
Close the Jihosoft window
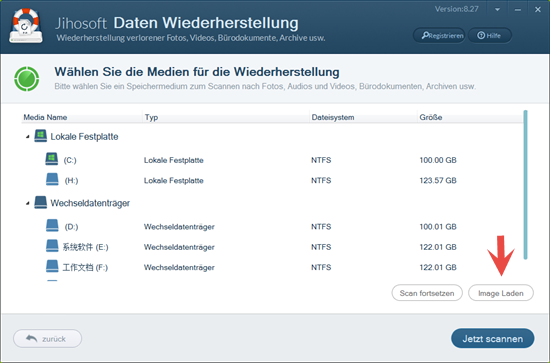(538, 10)
